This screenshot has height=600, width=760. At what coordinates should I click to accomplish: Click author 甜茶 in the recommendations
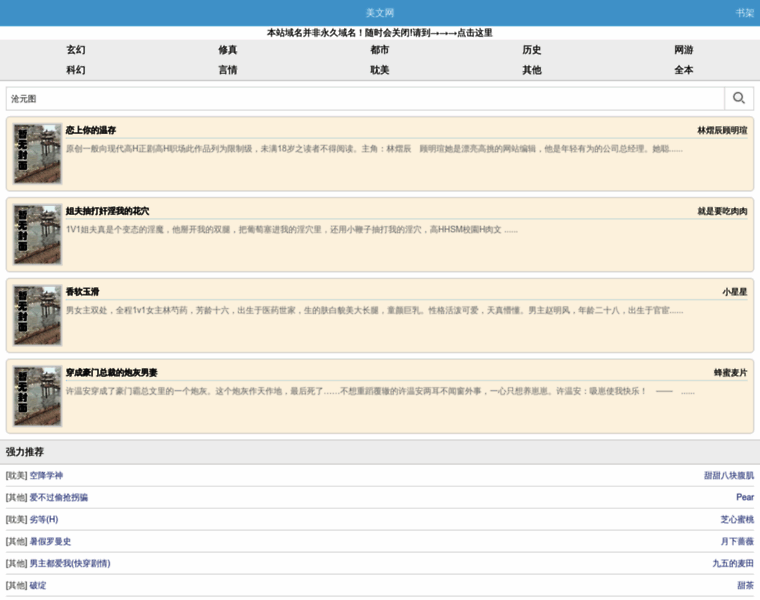745,585
